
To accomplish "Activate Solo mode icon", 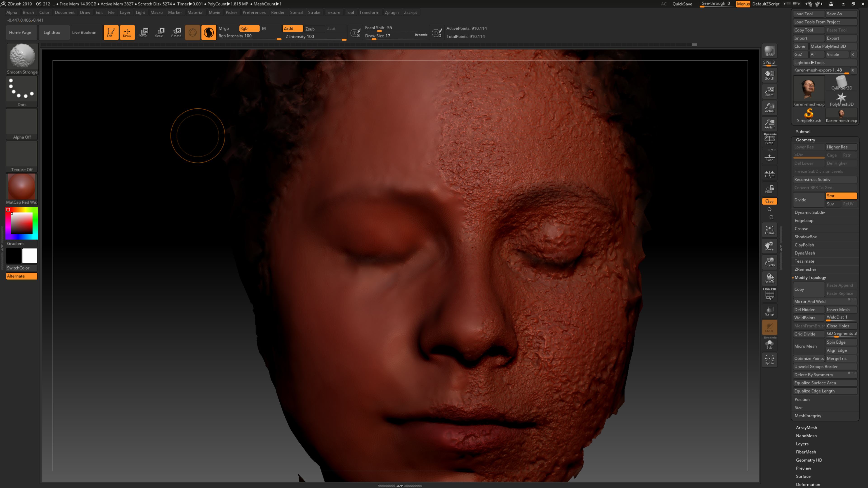I will tap(769, 344).
